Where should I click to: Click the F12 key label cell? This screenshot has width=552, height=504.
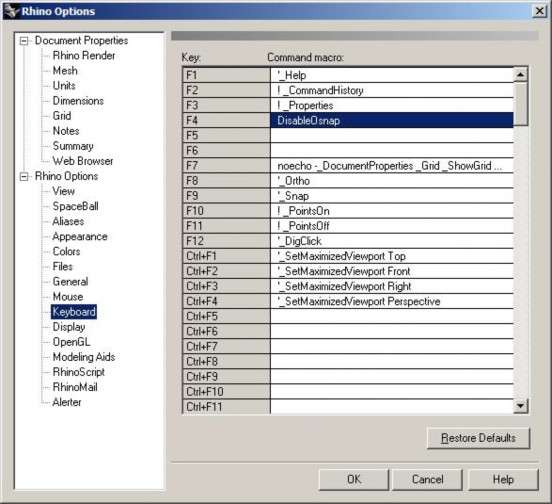(x=226, y=241)
